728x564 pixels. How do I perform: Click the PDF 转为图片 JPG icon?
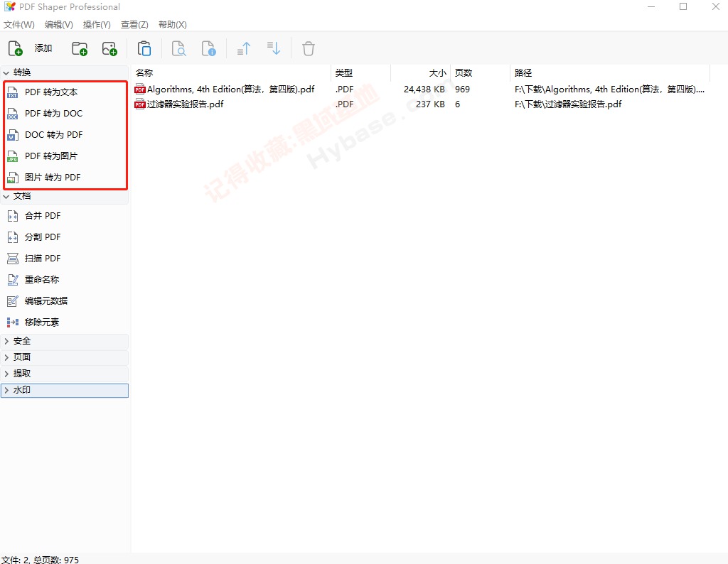13,156
